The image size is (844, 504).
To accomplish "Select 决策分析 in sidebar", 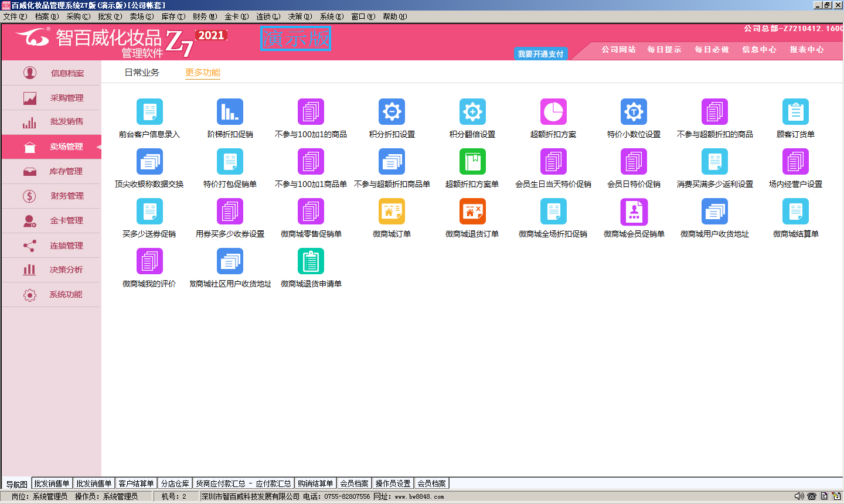I will [52, 270].
